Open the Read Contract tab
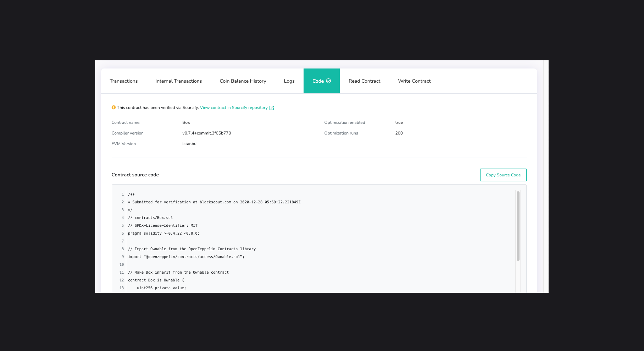The image size is (644, 351). tap(364, 81)
